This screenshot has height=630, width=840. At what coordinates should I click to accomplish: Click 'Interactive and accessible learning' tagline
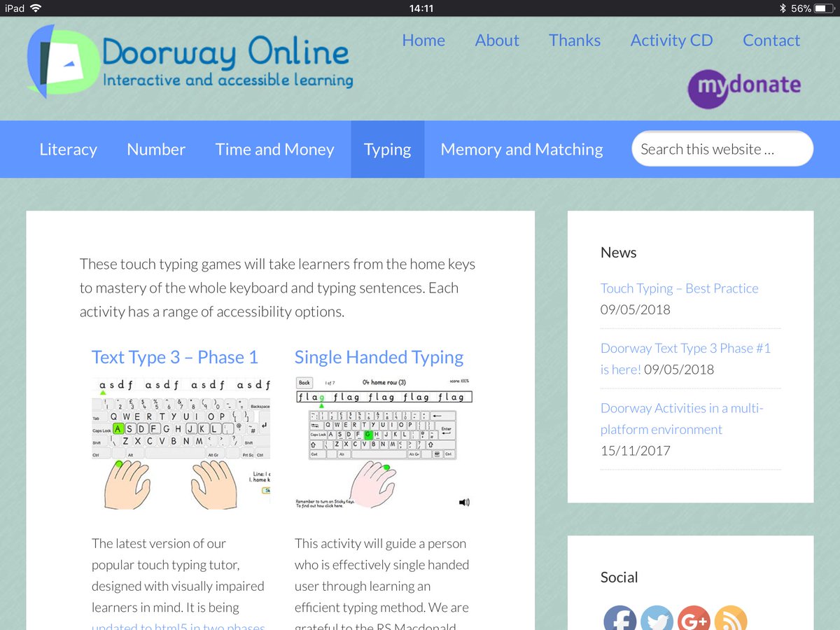pos(228,80)
